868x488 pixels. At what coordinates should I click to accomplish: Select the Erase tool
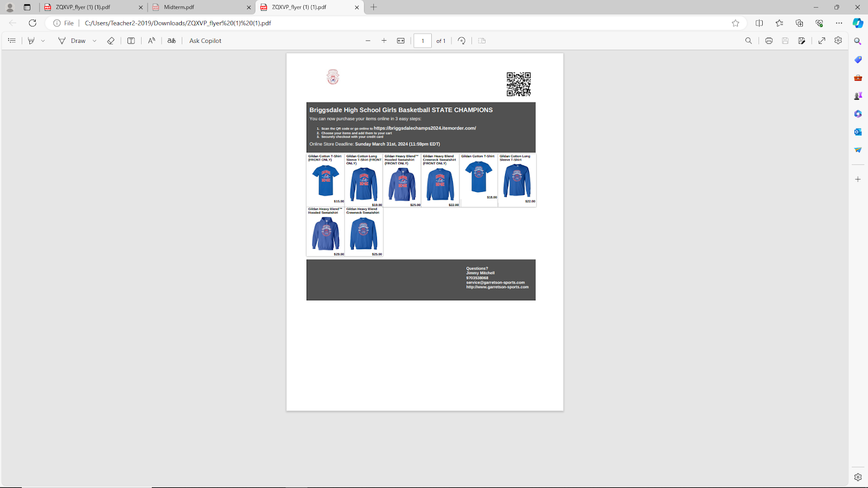(x=111, y=41)
